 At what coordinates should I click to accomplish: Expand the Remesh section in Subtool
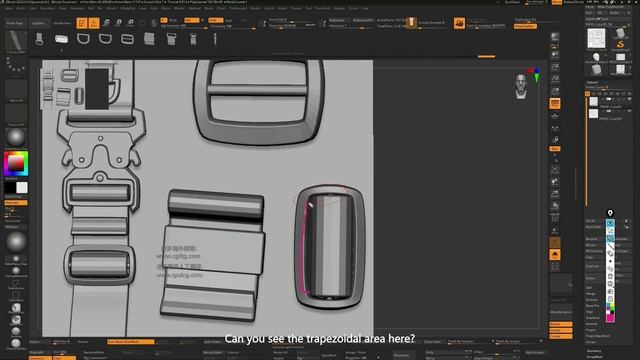(591, 324)
